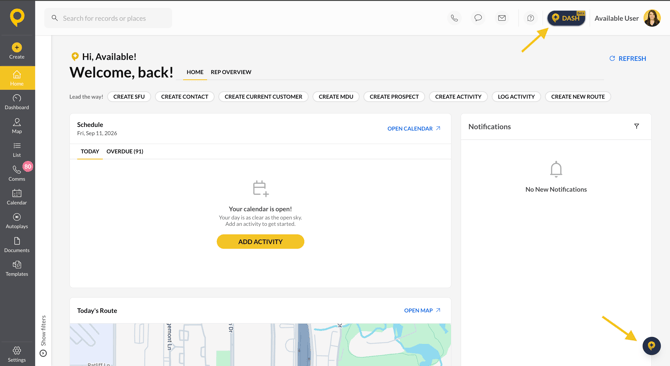670x366 pixels.
Task: Open List view in sidebar
Action: tap(17, 150)
